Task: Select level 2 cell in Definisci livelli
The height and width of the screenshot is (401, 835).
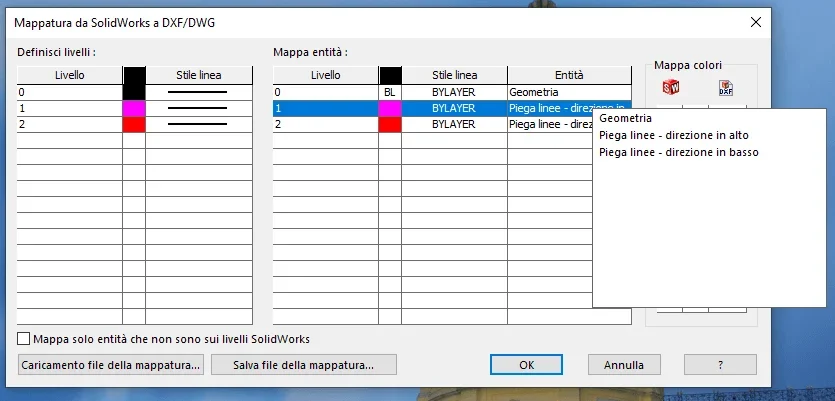Action: [x=70, y=124]
